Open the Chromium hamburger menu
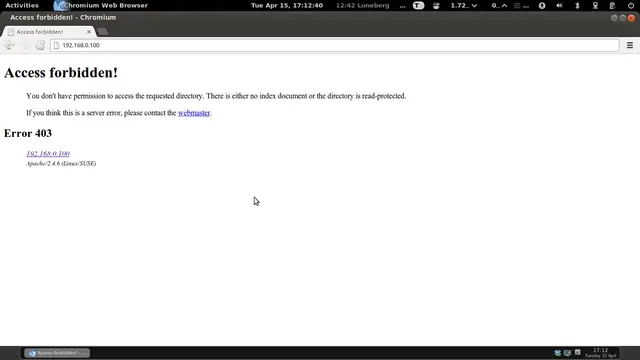 pos(630,45)
